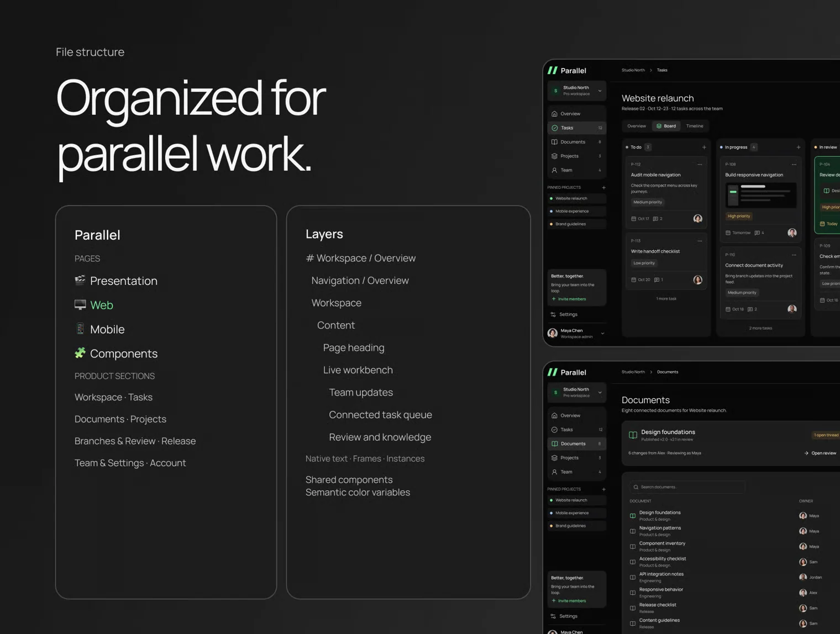Select Mobile experience pinned project in Documents mockup

pyautogui.click(x=576, y=513)
